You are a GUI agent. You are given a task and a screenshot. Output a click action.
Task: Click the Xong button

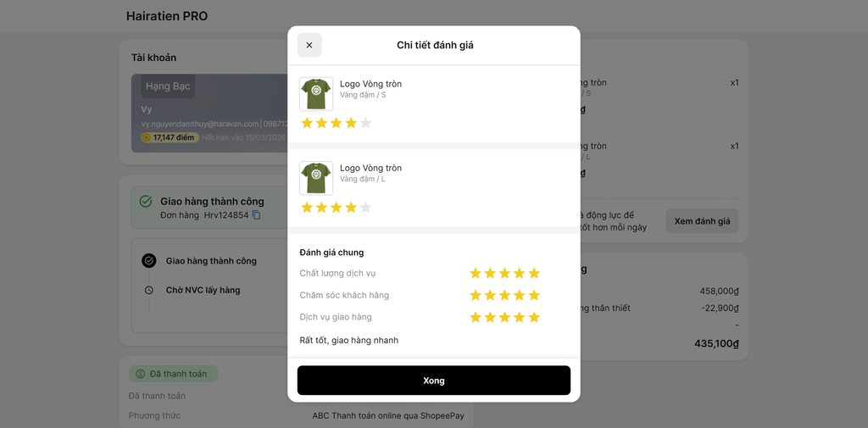click(434, 381)
